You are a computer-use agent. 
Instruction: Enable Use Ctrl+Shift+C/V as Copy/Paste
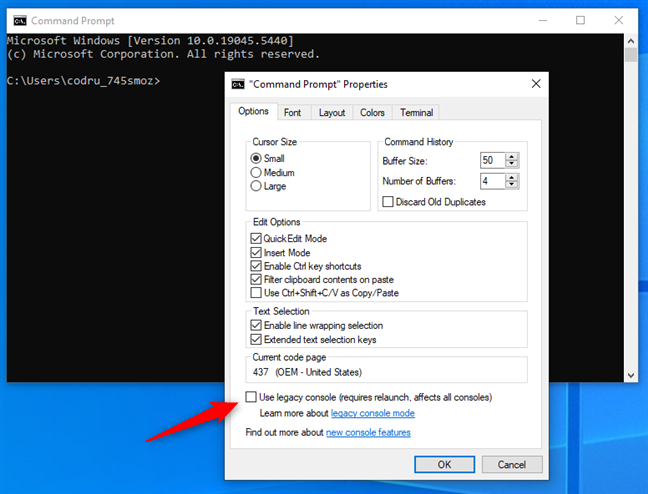(x=256, y=293)
